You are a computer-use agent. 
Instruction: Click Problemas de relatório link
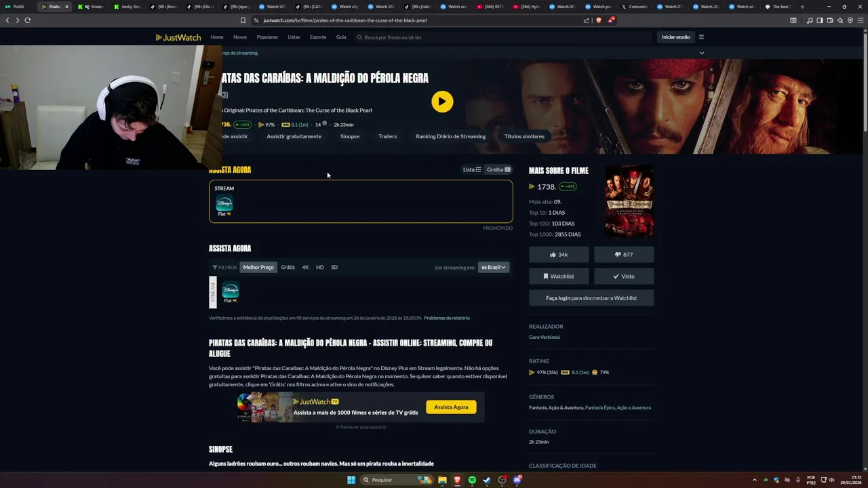tap(447, 318)
